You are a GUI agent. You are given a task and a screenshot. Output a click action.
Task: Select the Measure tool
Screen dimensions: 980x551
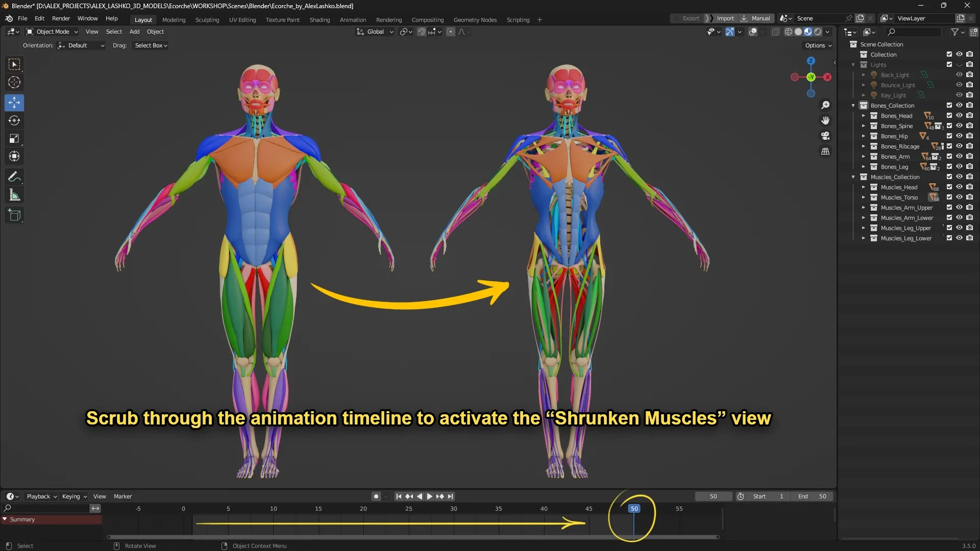(x=14, y=195)
